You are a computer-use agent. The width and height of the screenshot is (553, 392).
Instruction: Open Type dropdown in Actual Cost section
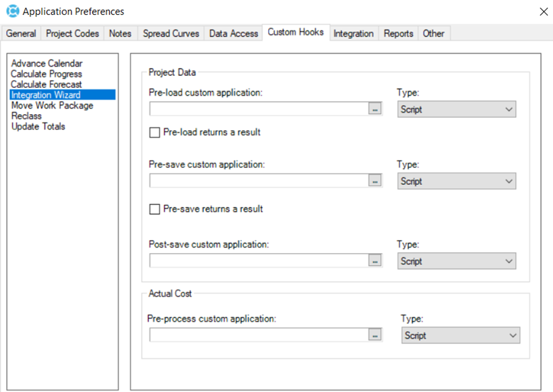point(460,336)
